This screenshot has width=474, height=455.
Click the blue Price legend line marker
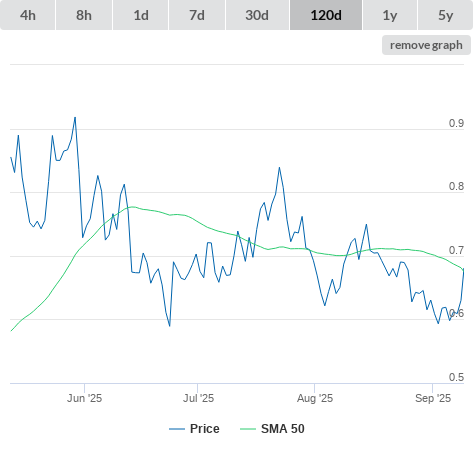[x=177, y=429]
